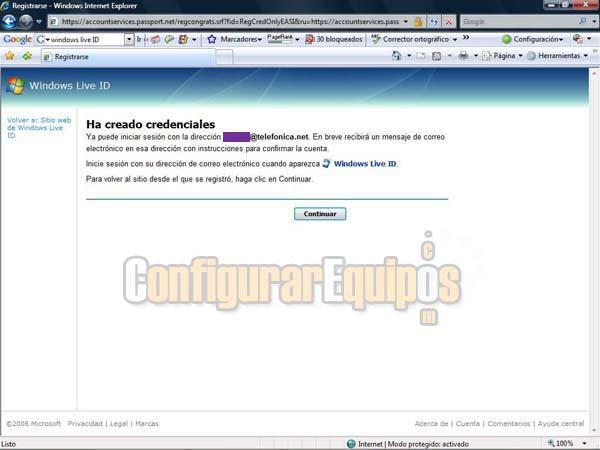
Task: Click the Windows Live ID link in text
Action: tap(365, 164)
